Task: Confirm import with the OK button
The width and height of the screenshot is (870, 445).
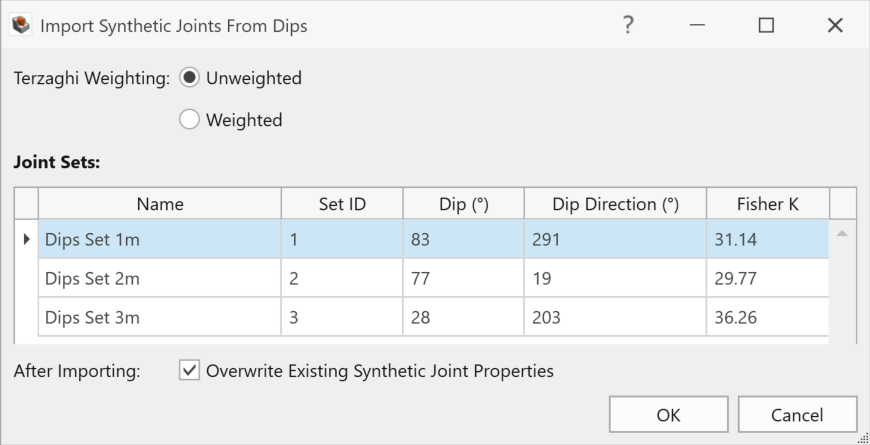Action: (x=669, y=414)
